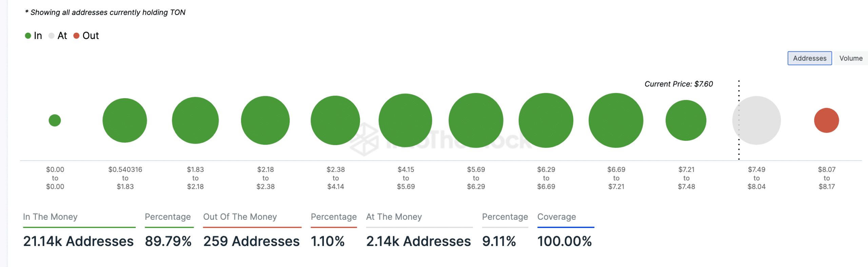Toggle the green 'In' legend item

tap(33, 36)
